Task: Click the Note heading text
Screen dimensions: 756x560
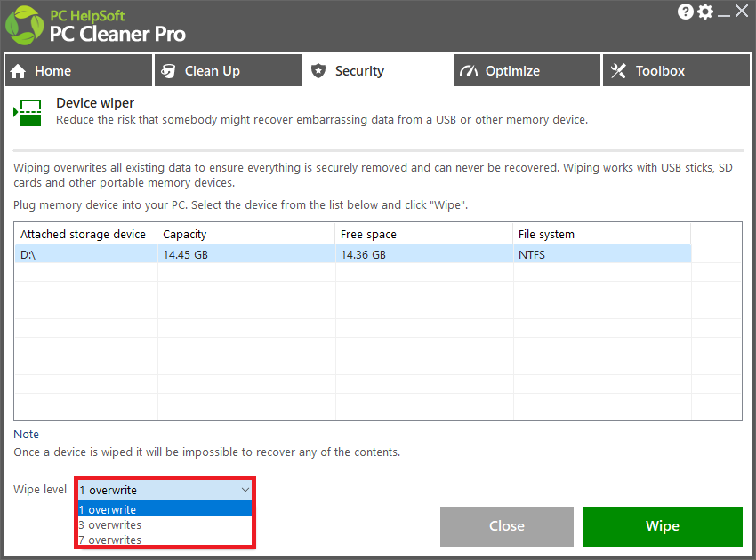Action: [26, 434]
